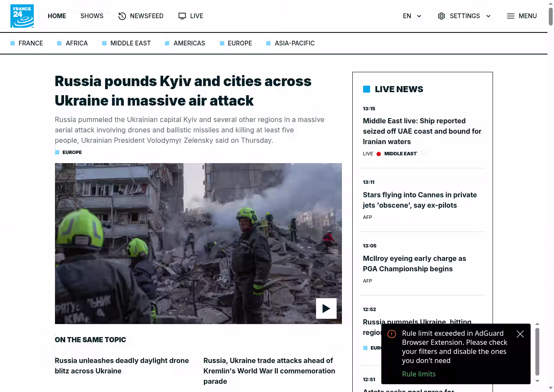Expand the Settings dropdown chevron
Screen dimensions: 554x392
[488, 16]
